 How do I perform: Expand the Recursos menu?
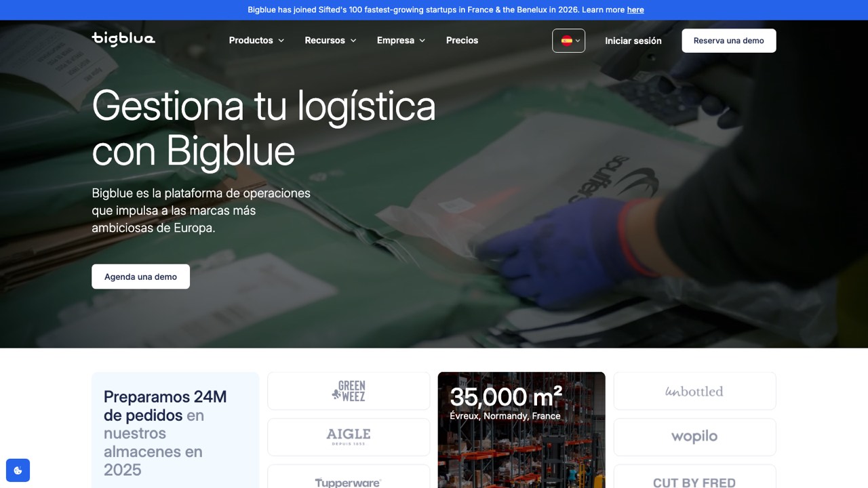coord(330,41)
